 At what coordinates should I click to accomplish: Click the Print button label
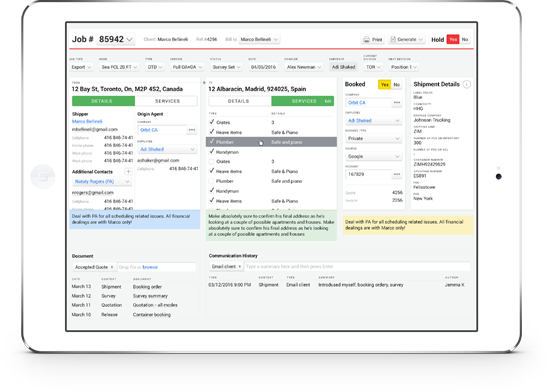pos(377,40)
